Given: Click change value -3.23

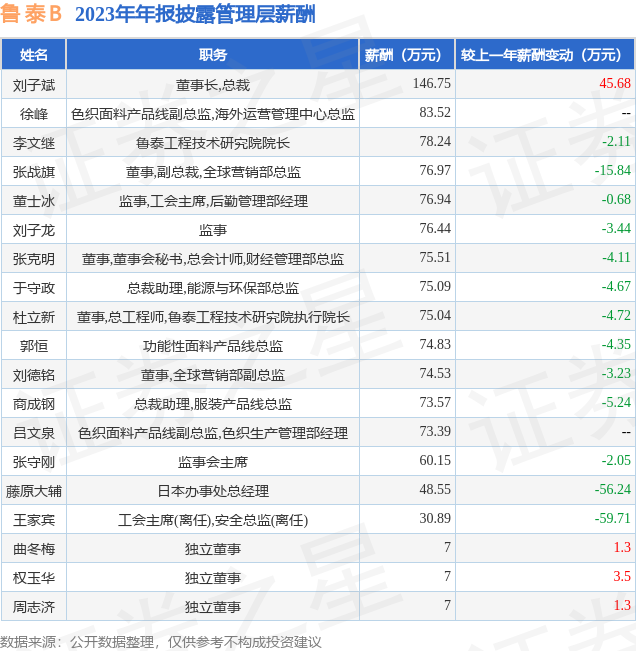Looking at the screenshot, I should click(x=616, y=373).
